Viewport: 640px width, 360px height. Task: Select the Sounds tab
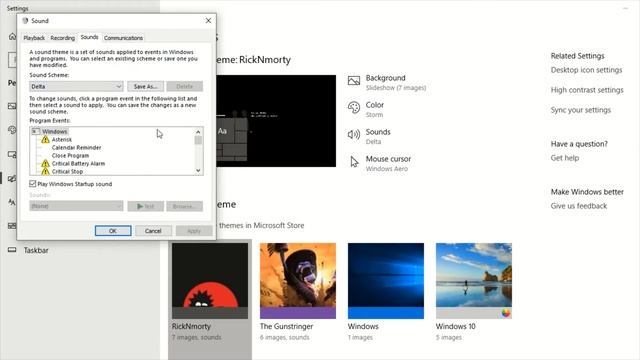click(x=89, y=37)
